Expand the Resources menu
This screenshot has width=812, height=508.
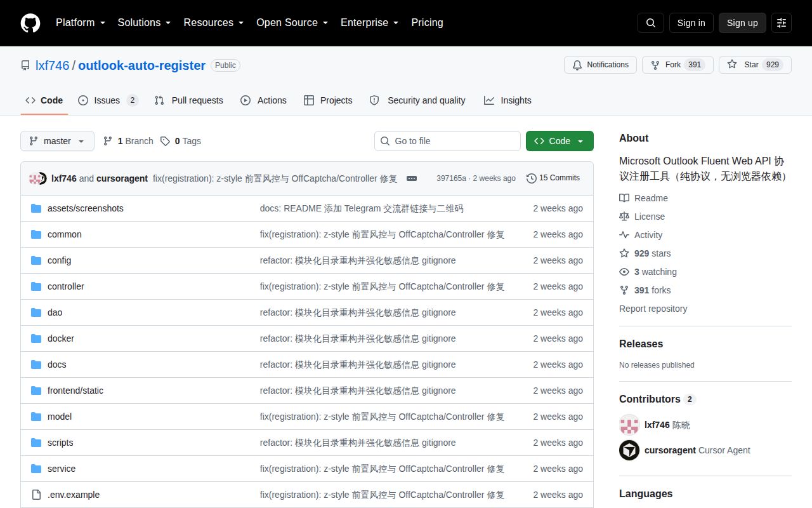214,23
